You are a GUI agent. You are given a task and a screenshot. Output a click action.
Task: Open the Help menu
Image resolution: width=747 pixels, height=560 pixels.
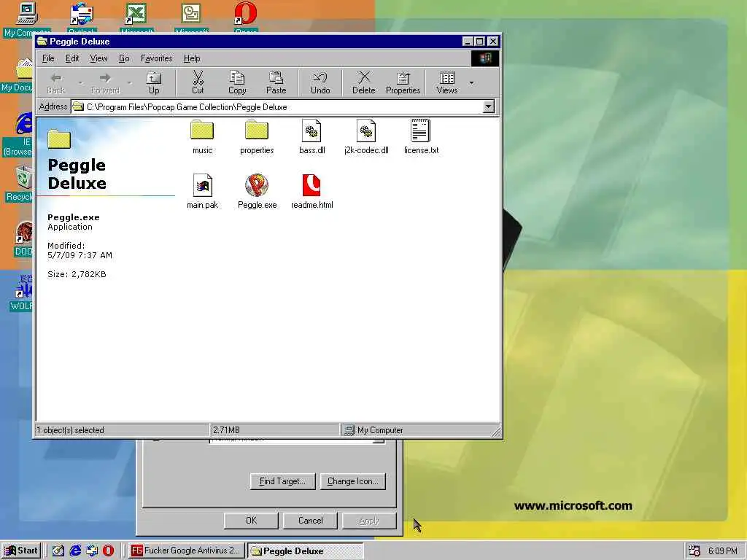click(x=192, y=58)
